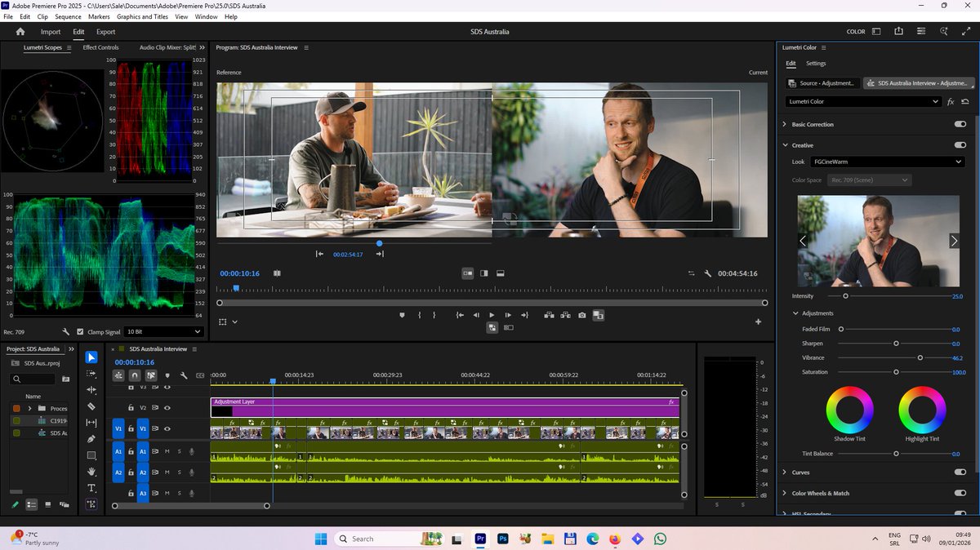Open the Button Editor plus icon
Image resolution: width=980 pixels, height=550 pixels.
pos(758,322)
